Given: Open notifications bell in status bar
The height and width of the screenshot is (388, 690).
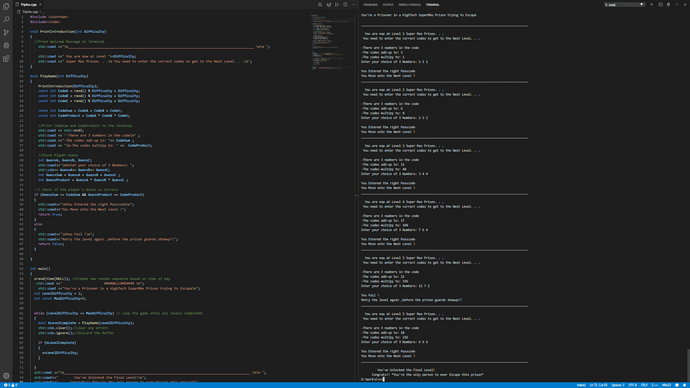Looking at the screenshot, I should (x=685, y=385).
